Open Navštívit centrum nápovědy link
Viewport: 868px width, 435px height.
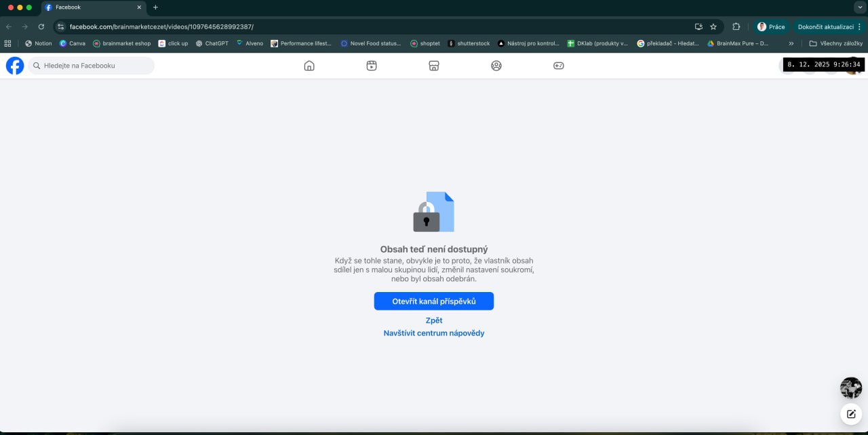coord(434,333)
